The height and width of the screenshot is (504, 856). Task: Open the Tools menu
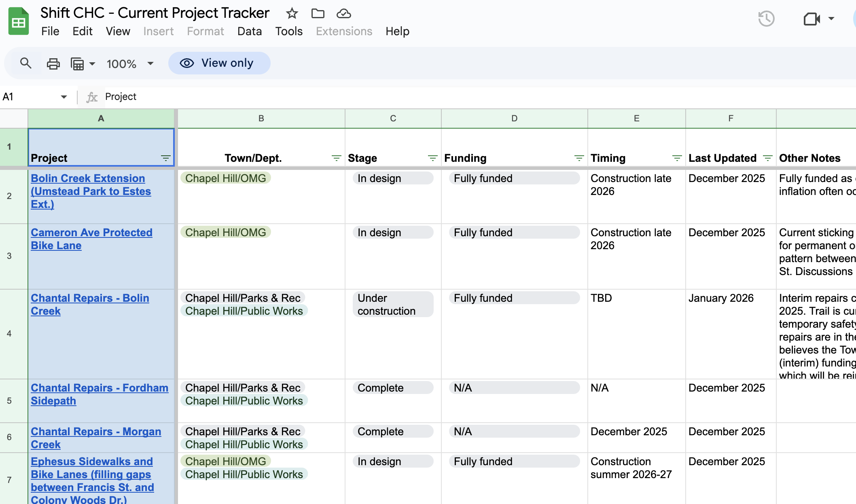[289, 31]
